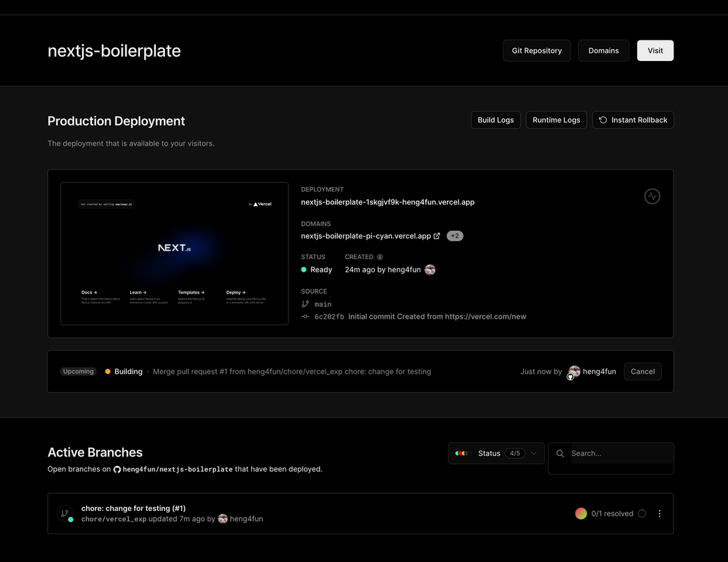Screen dimensions: 728x562
Task: Open the Next.js deployment preview thumbnail
Action: tap(174, 253)
